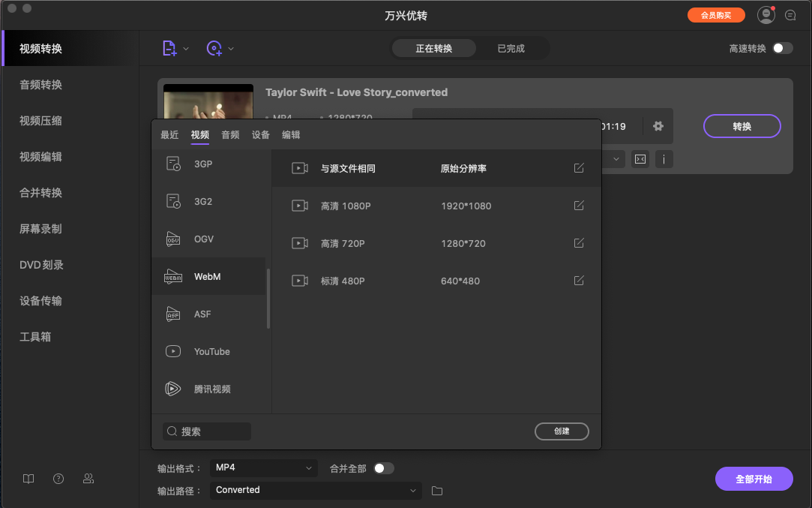Open the Converted 输出路径 dropdown
The width and height of the screenshot is (812, 508).
click(x=315, y=490)
